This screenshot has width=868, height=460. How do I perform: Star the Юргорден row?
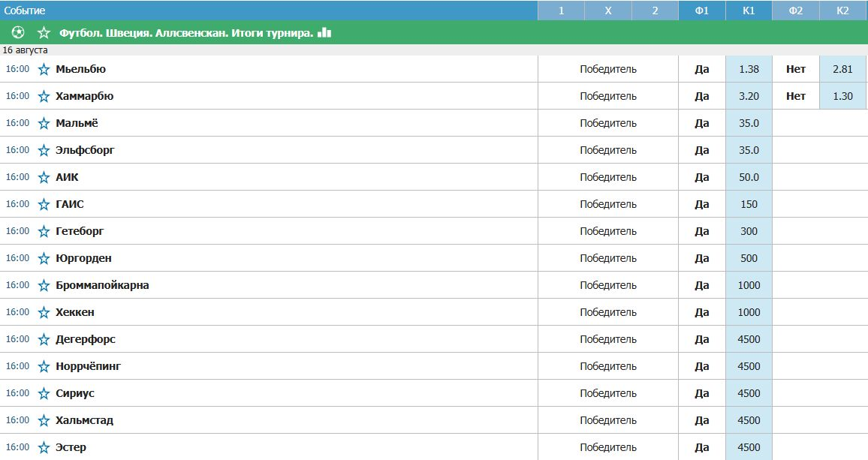44,258
